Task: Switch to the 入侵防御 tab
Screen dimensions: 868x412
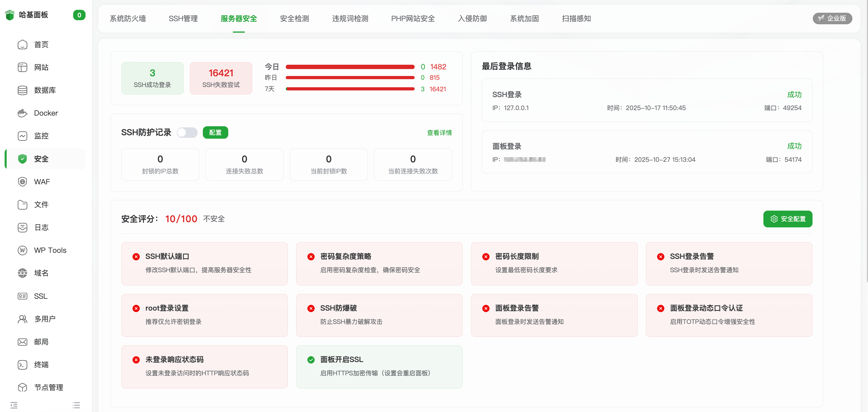Action: (x=472, y=18)
